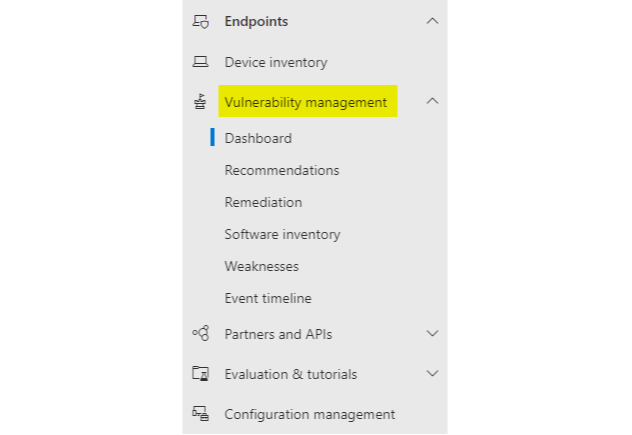Image resolution: width=632 pixels, height=435 pixels.
Task: Expand Partners and APIs chevron
Action: click(x=432, y=333)
